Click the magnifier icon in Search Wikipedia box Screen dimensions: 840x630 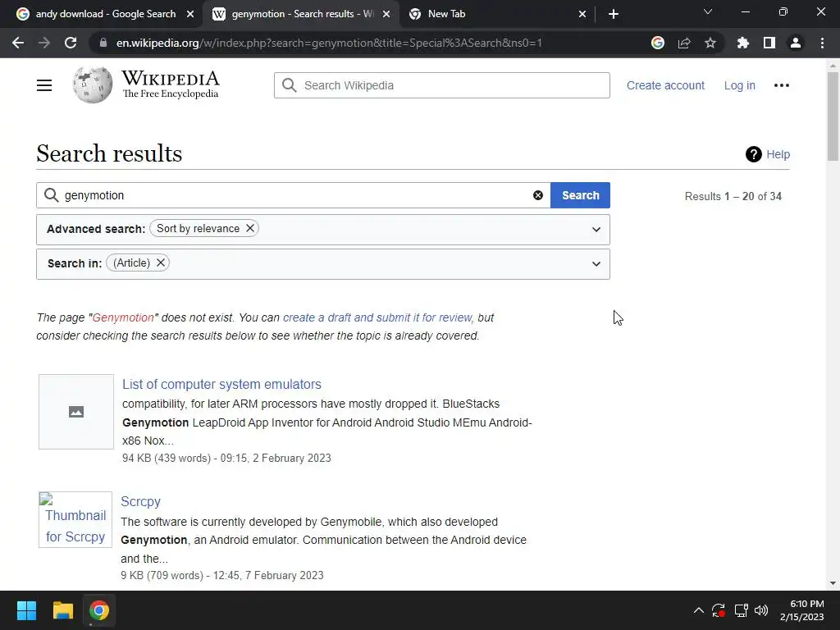290,85
